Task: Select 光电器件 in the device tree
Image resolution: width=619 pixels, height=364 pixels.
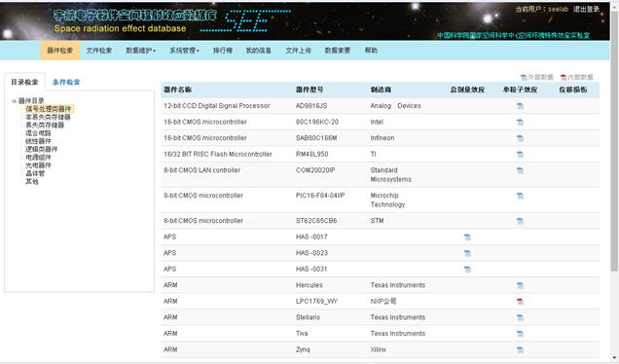Action: [x=38, y=165]
